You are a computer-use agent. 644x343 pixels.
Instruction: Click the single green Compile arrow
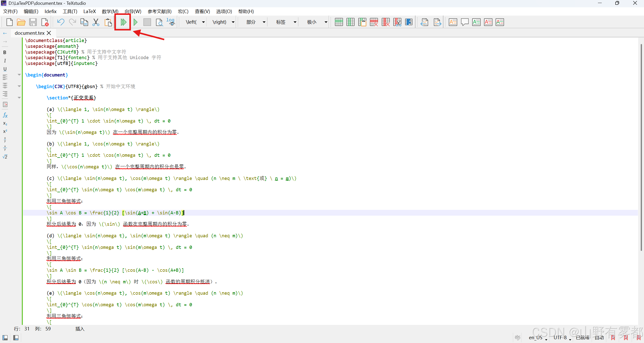click(x=135, y=22)
